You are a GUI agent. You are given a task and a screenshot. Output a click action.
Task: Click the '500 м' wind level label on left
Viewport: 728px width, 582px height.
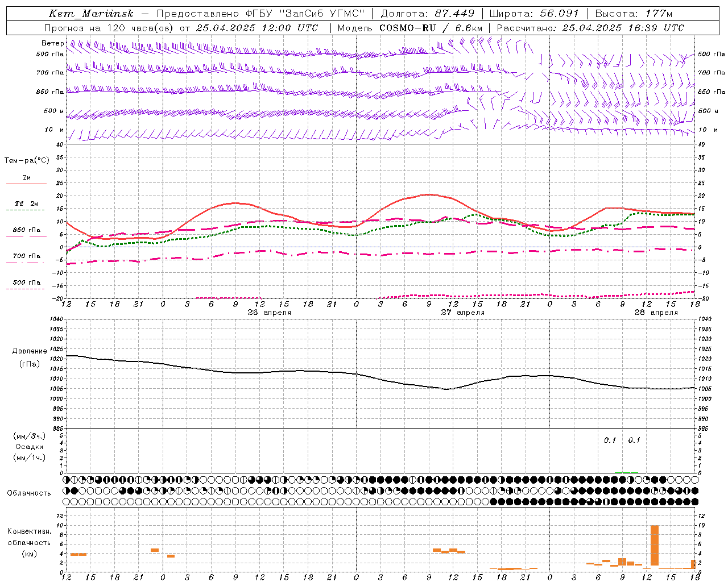[x=54, y=111]
